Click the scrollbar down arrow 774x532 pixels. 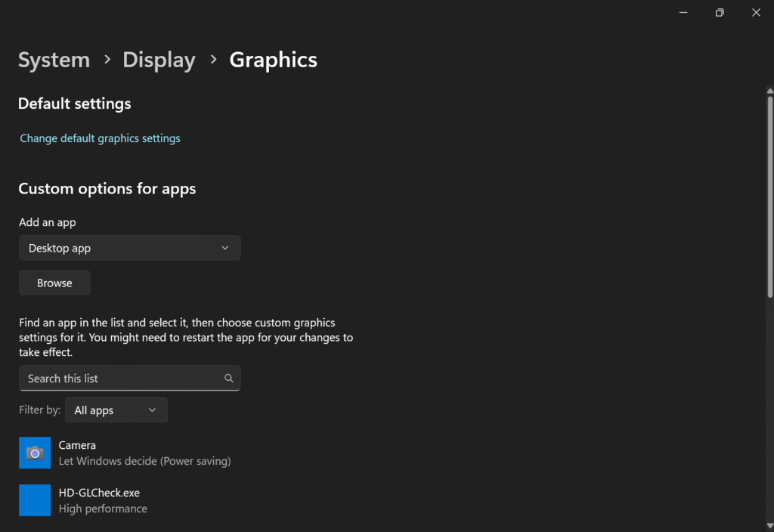click(x=769, y=525)
